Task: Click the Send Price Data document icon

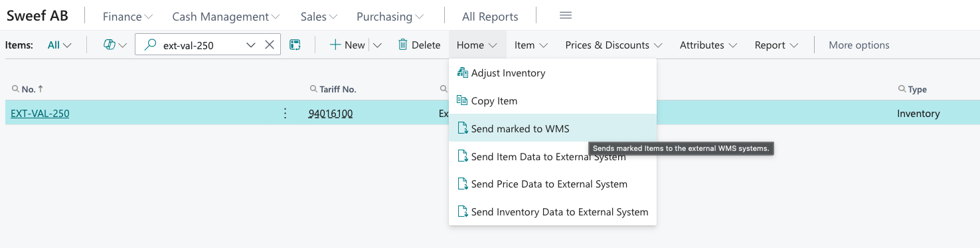Action: point(463,184)
